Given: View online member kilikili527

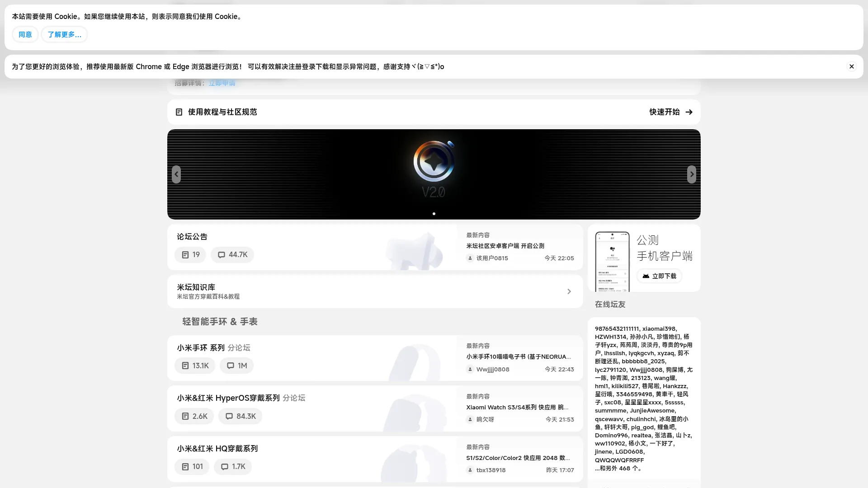Looking at the screenshot, I should pos(625,386).
